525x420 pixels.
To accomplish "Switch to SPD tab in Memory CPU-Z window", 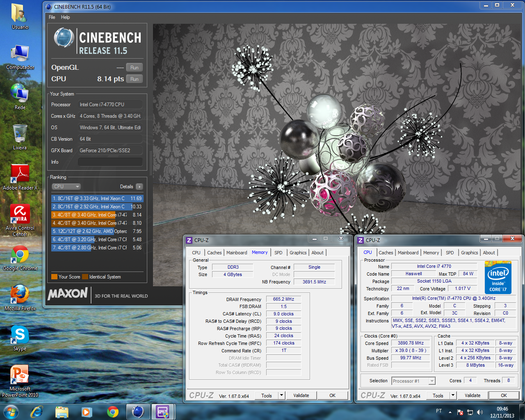I will [278, 253].
